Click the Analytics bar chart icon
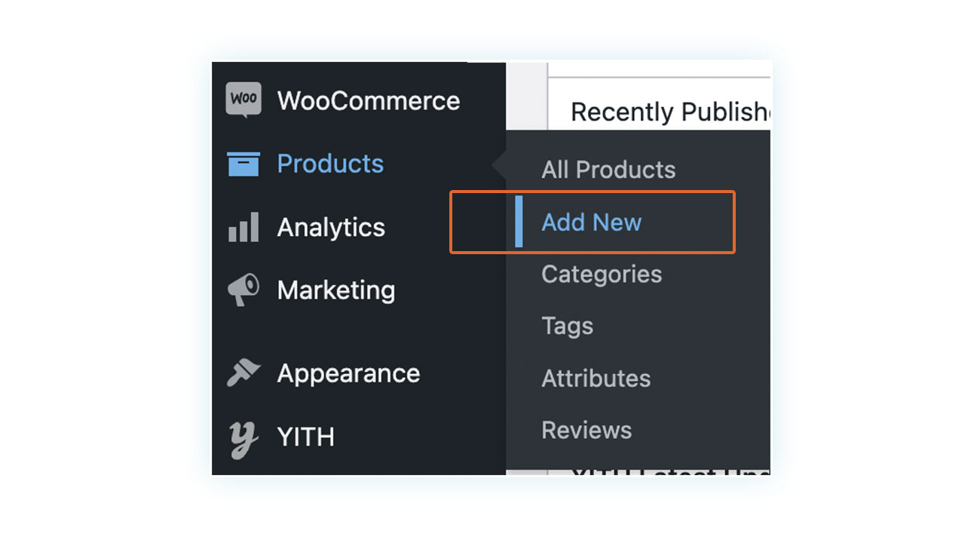980x540 pixels. [x=243, y=227]
